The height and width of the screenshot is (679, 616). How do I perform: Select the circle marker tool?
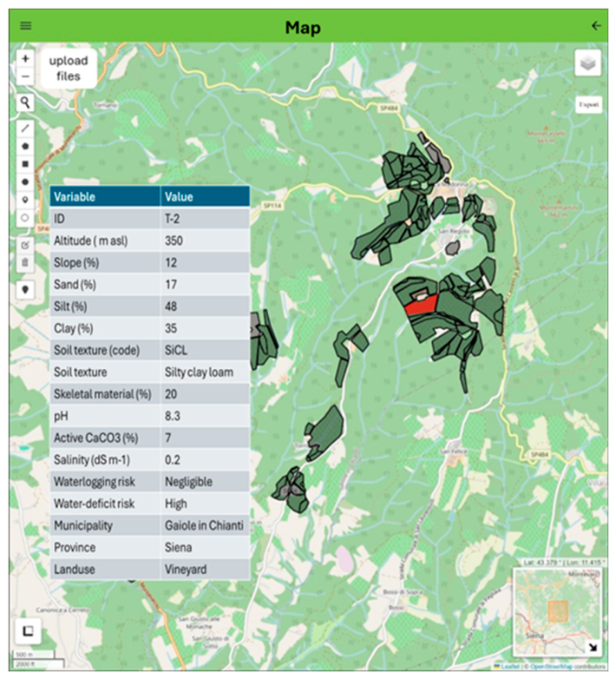25,218
